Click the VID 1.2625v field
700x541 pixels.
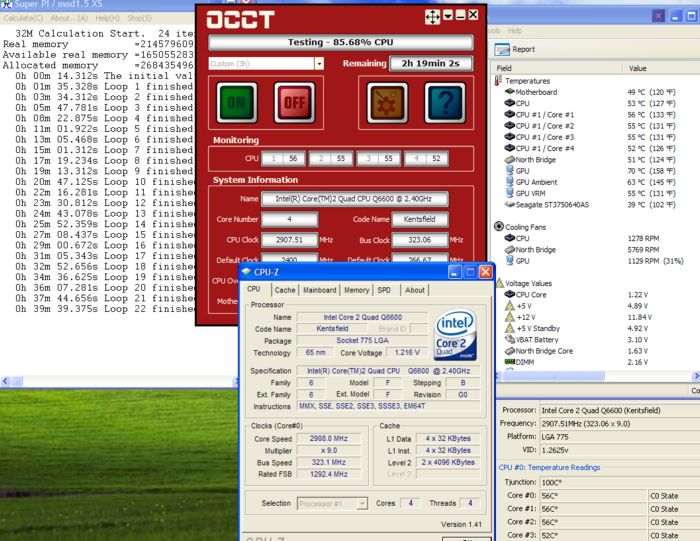[620, 450]
